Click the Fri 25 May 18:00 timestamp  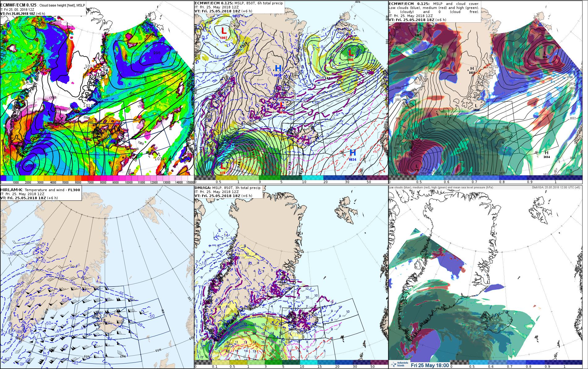click(x=430, y=365)
